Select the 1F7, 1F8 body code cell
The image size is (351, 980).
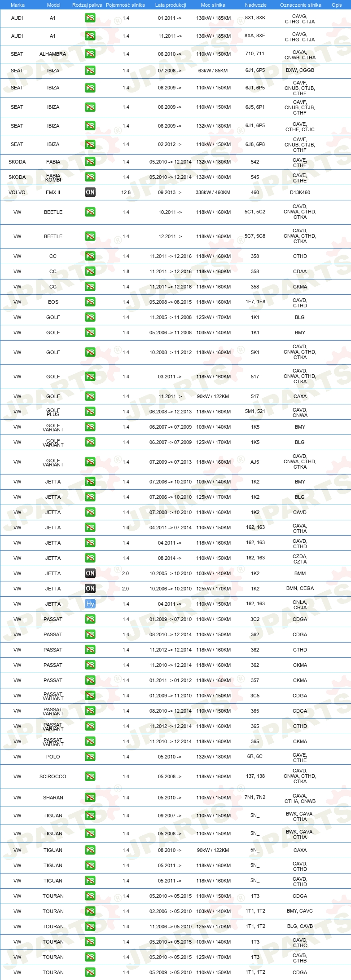(x=255, y=302)
